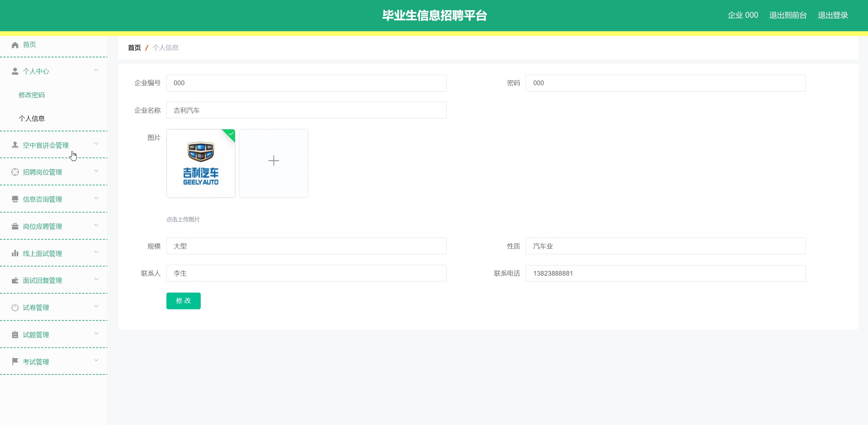Image resolution: width=868 pixels, height=425 pixels.
Task: Open the 试卷管理 menu
Action: [54, 308]
